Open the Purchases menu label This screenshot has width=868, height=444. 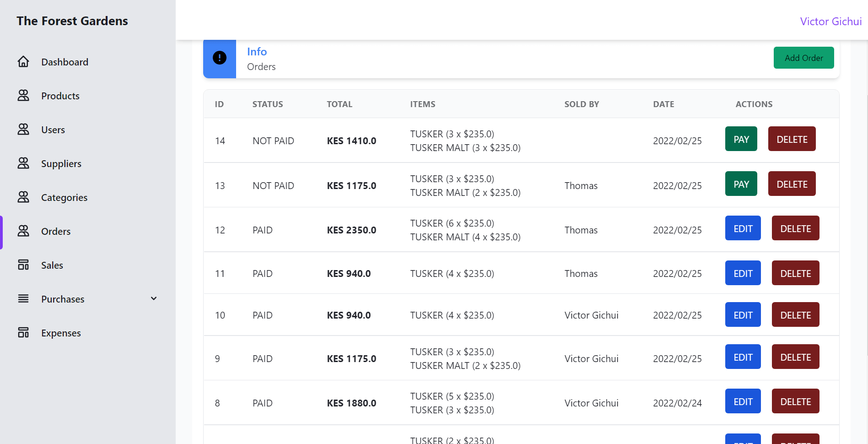63,299
